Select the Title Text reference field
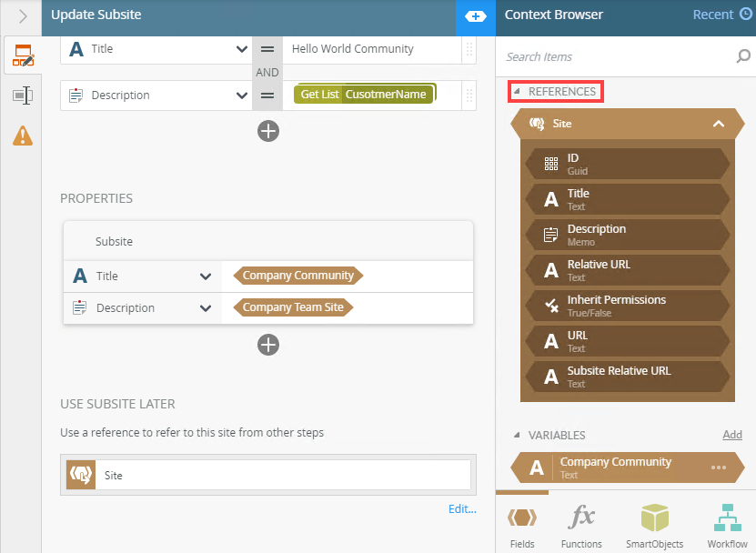Screen dimensions: 756x553 pos(627,199)
